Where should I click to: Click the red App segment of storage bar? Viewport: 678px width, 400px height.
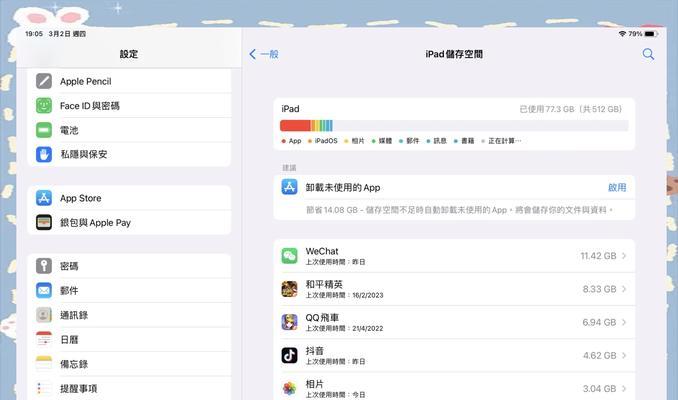click(295, 125)
